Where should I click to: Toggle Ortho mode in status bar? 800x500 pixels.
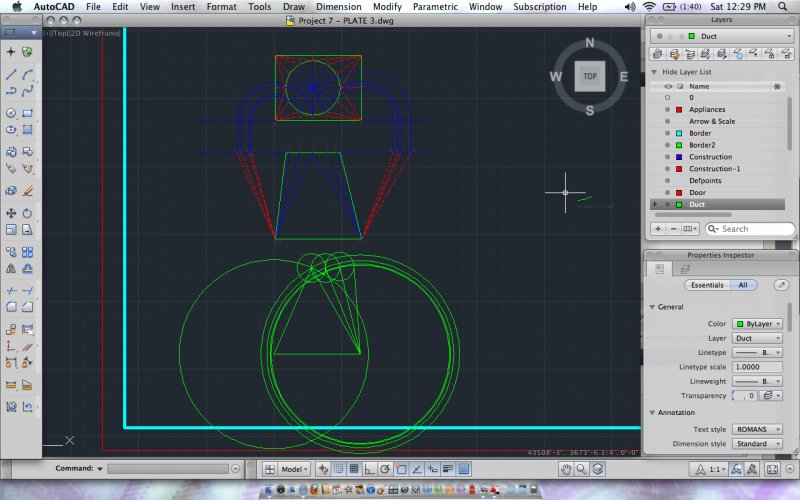pos(369,469)
